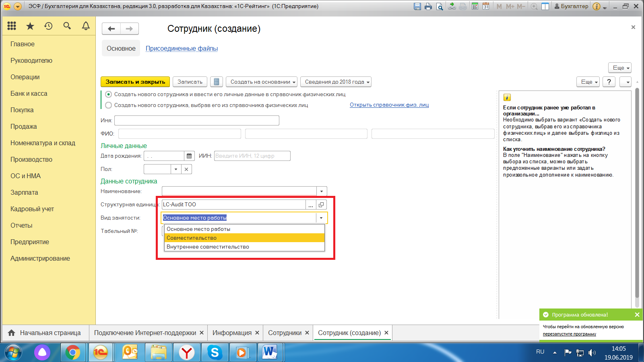
Task: Open 'Начальная страница' tab
Action: tap(45, 333)
